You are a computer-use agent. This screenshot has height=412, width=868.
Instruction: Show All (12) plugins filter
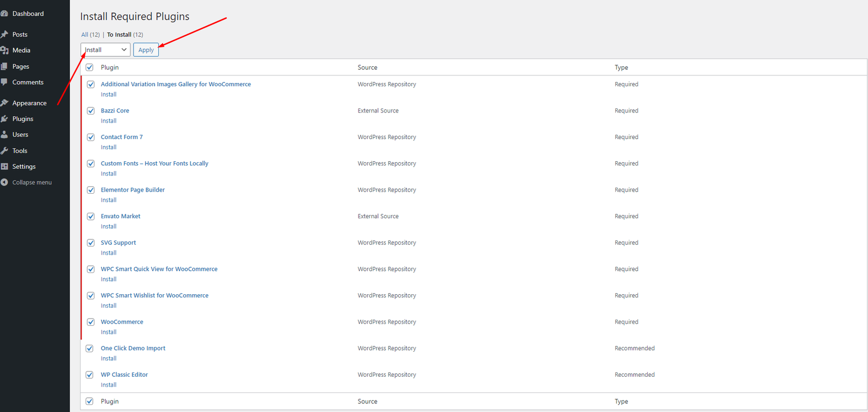point(91,35)
